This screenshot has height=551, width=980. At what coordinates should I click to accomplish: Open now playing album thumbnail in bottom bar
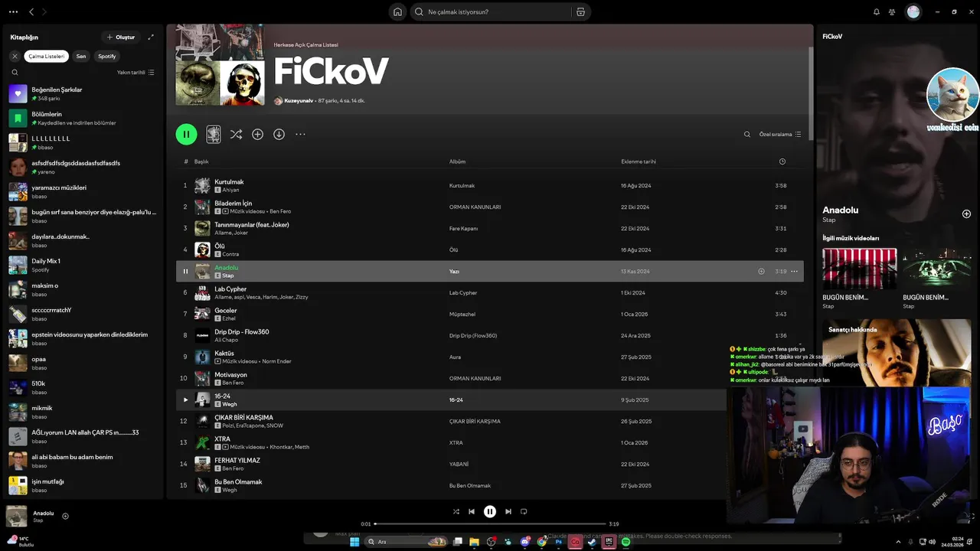[x=17, y=517]
